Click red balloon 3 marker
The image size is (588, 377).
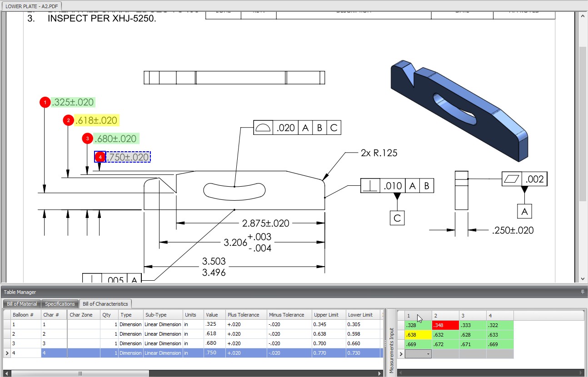pyautogui.click(x=87, y=139)
